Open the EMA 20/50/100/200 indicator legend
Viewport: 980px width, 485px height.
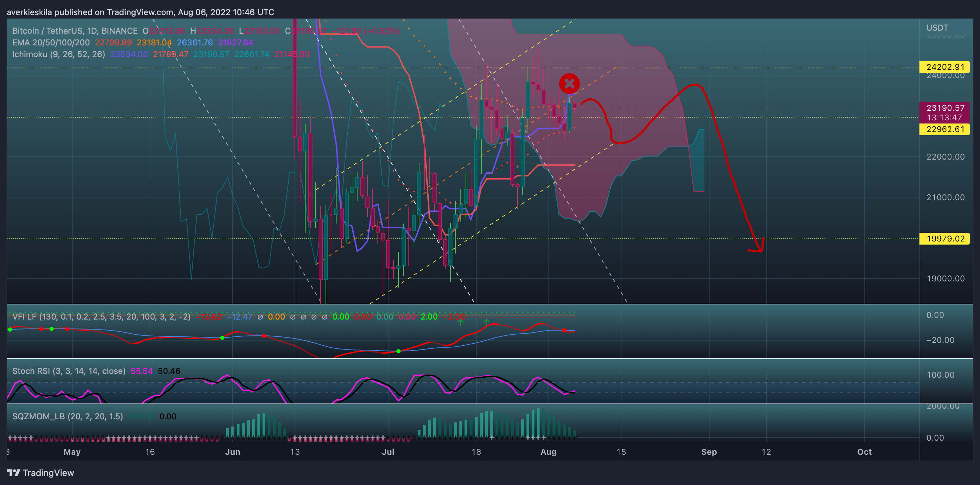tap(51, 43)
